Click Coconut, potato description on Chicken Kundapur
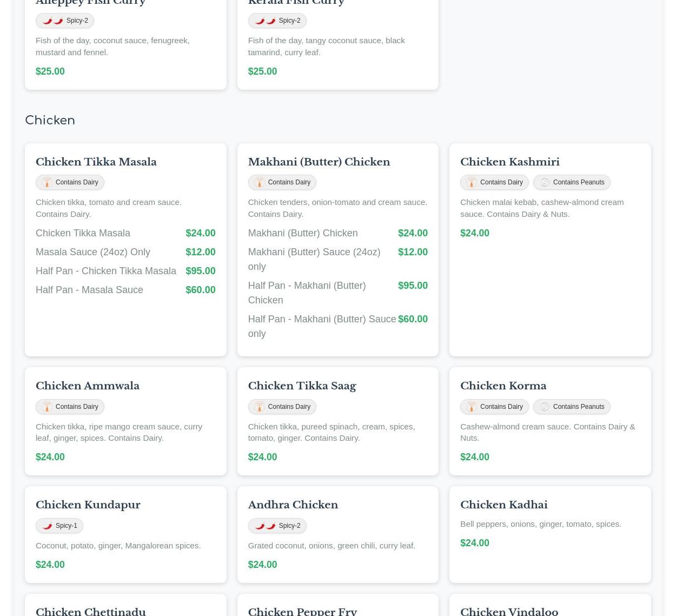This screenshot has width=676, height=616. [118, 545]
